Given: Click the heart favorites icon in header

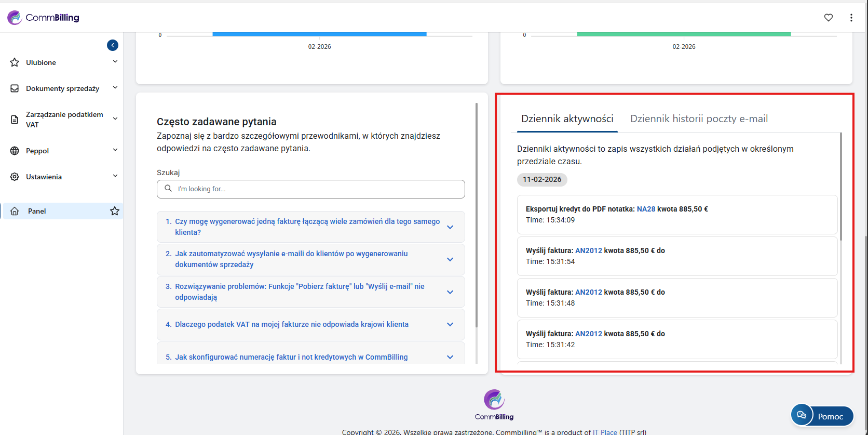Looking at the screenshot, I should pyautogui.click(x=829, y=18).
